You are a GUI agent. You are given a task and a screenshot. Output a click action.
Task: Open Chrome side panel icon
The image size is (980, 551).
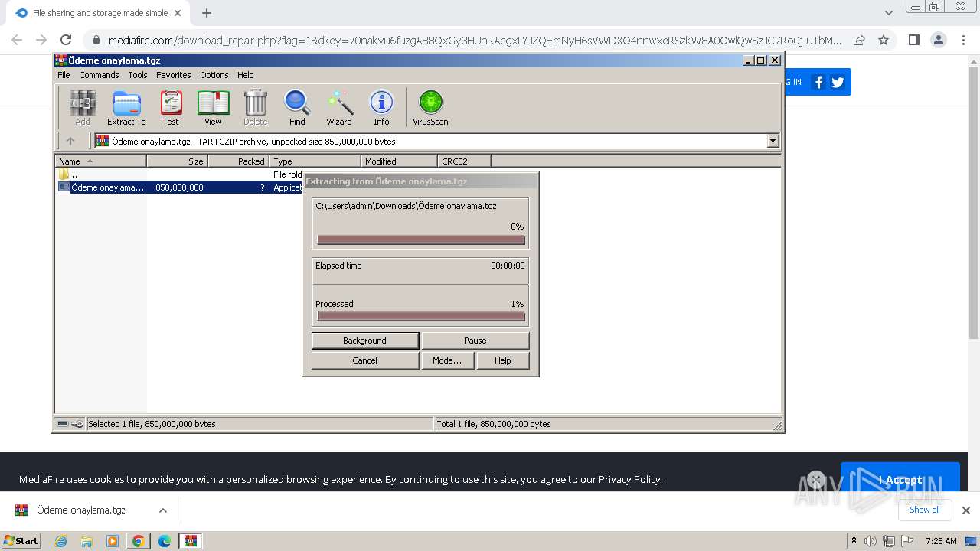click(x=913, y=40)
